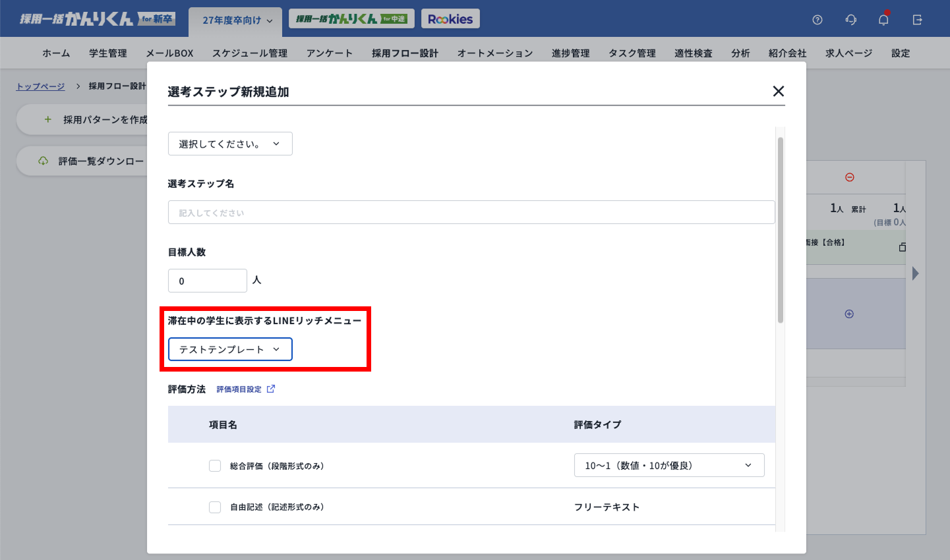Click the blue plus add-step icon
The width and height of the screenshot is (950, 560).
[849, 314]
